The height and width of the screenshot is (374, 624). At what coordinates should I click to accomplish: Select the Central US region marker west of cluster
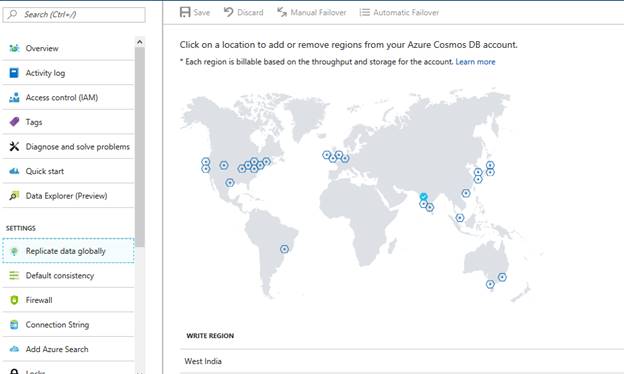pos(224,165)
